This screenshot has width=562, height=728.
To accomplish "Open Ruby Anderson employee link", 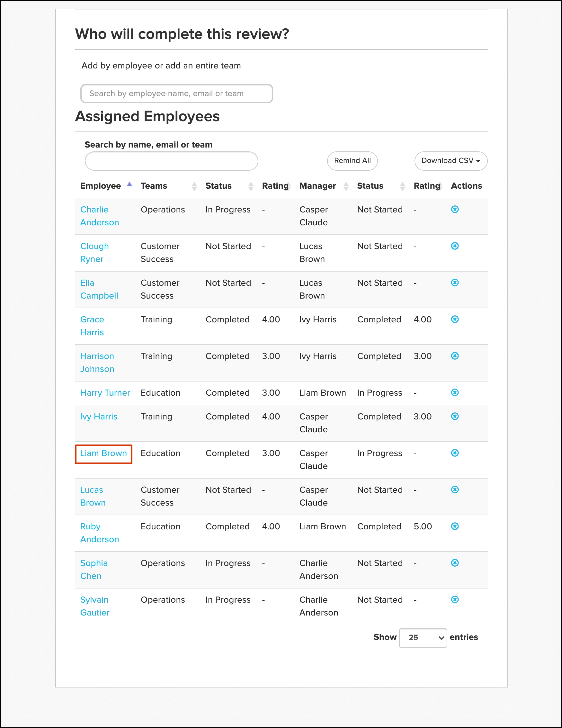I will [x=99, y=533].
